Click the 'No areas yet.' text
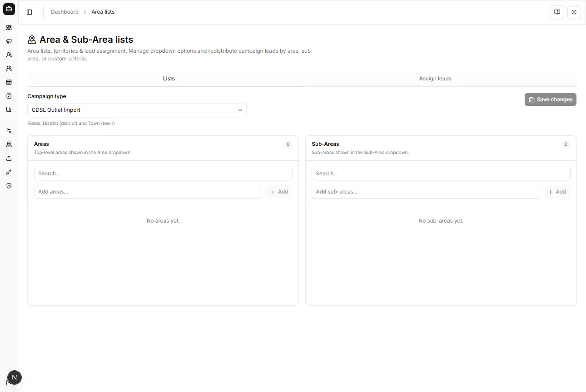The width and height of the screenshot is (586, 392). [x=163, y=221]
